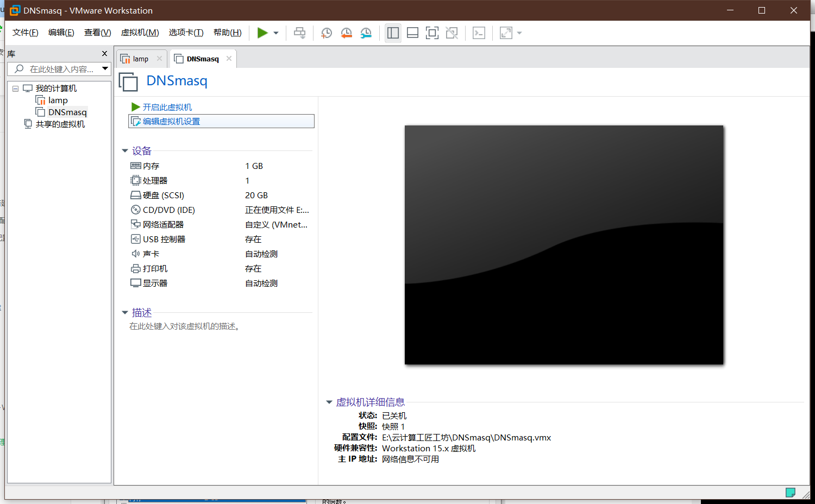Click the send Ctrl+Alt+Del toolbar icon
This screenshot has width=815, height=504.
click(x=299, y=33)
